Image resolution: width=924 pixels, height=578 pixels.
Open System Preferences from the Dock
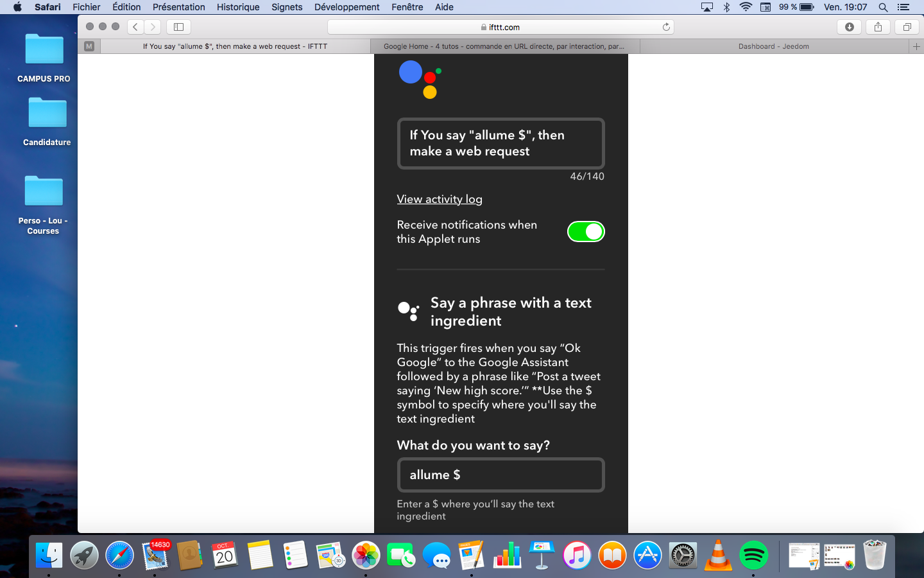pyautogui.click(x=683, y=556)
